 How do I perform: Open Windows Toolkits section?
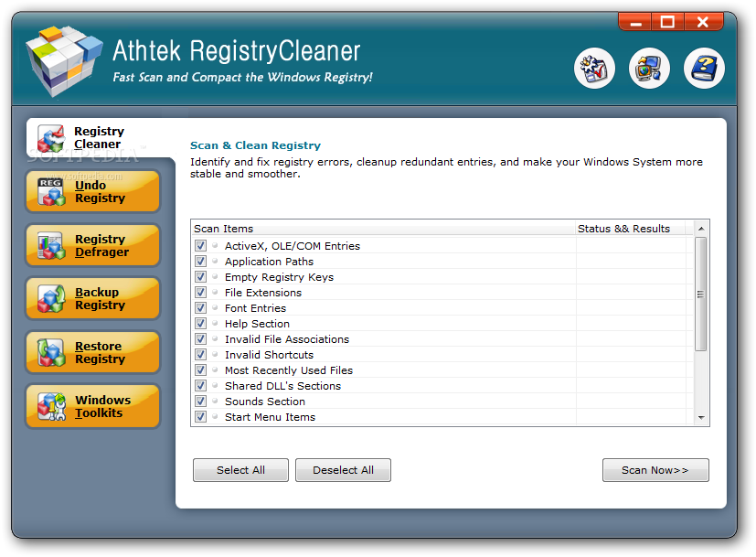[x=92, y=406]
